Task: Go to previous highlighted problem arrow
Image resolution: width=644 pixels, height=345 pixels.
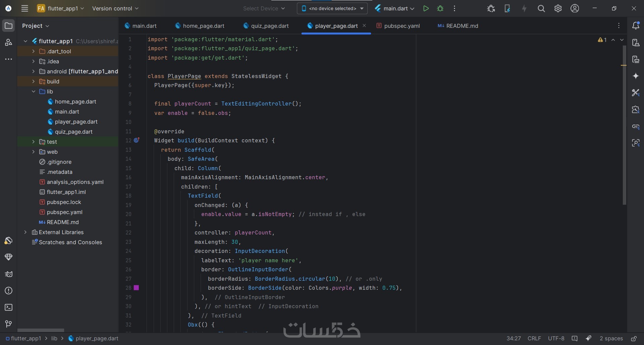Action: 613,40
